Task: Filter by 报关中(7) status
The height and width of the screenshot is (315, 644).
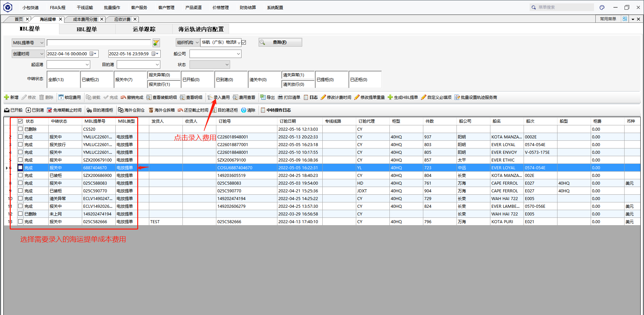Action: (x=130, y=79)
